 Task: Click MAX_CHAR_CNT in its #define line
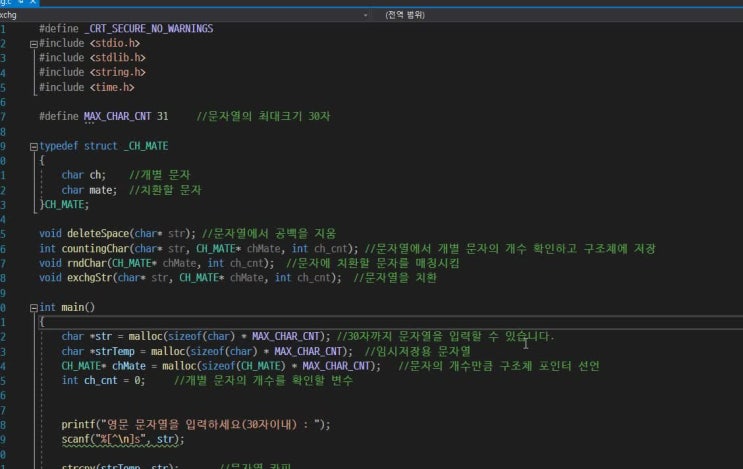118,116
